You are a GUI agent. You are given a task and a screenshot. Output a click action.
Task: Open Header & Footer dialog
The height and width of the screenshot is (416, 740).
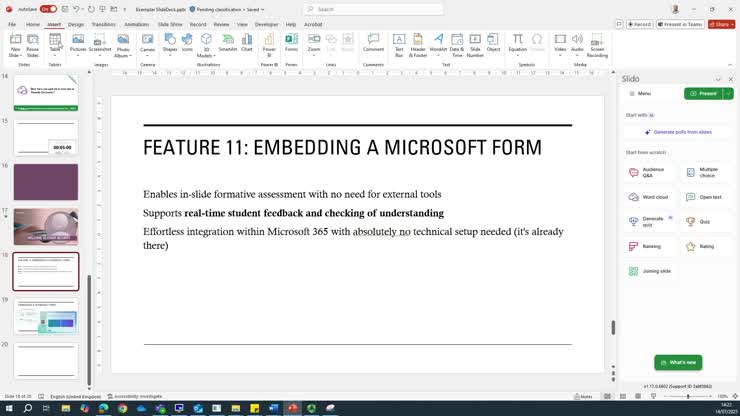coord(418,45)
